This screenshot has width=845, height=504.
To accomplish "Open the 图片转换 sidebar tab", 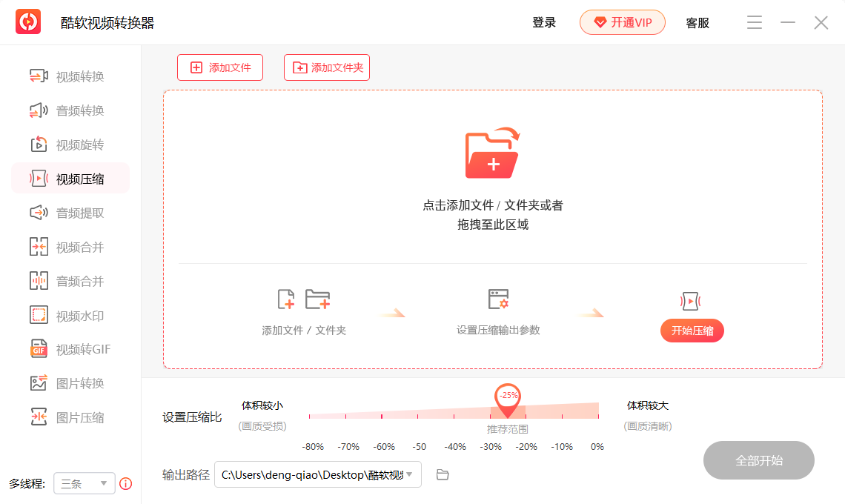I will pyautogui.click(x=72, y=382).
